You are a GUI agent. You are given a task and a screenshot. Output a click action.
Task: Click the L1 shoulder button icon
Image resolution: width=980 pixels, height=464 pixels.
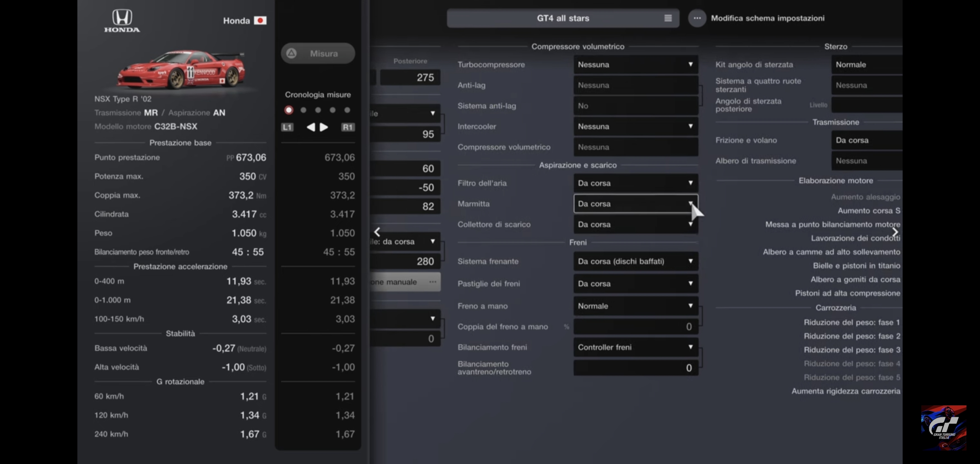287,127
